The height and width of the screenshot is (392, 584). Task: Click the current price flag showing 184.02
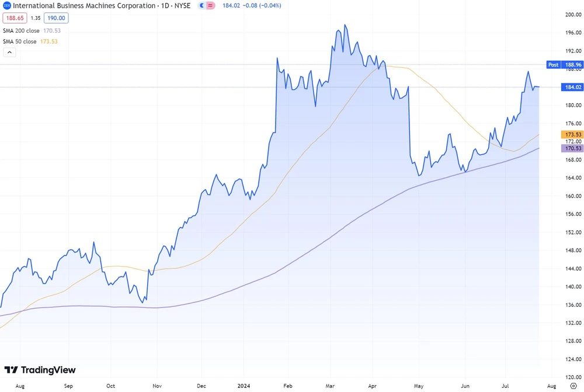(x=571, y=87)
